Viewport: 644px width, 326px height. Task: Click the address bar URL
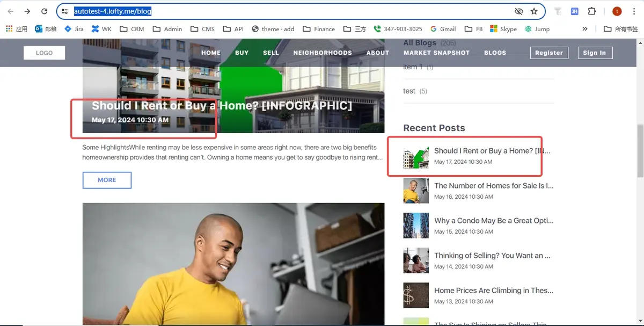tap(113, 11)
